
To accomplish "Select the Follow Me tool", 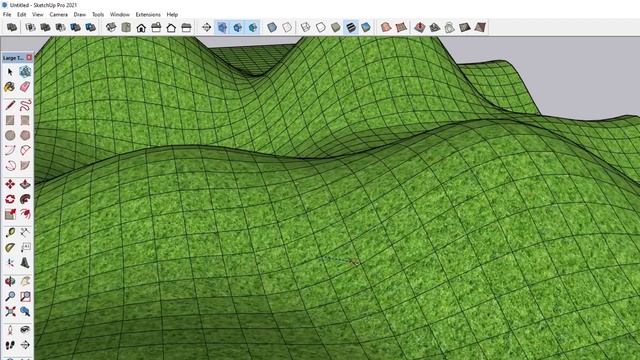I will tap(25, 199).
